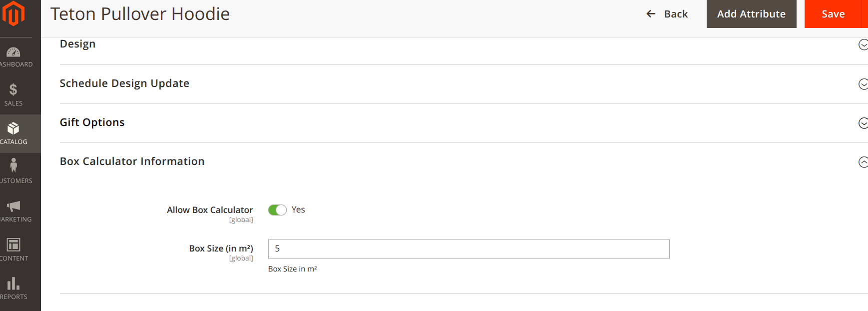The image size is (868, 311).
Task: Click the Back arrow link
Action: (667, 14)
